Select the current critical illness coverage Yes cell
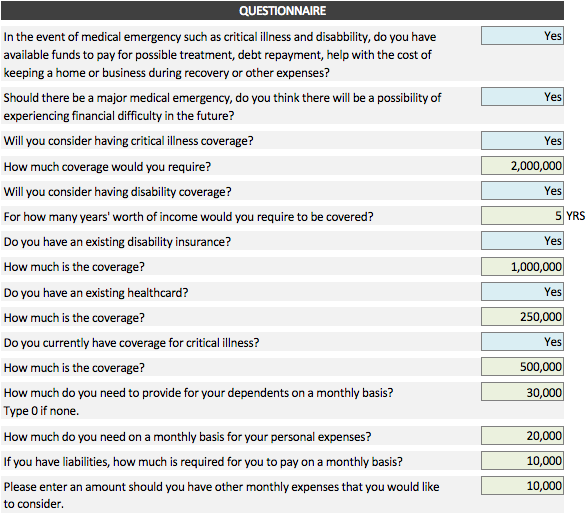 [522, 342]
